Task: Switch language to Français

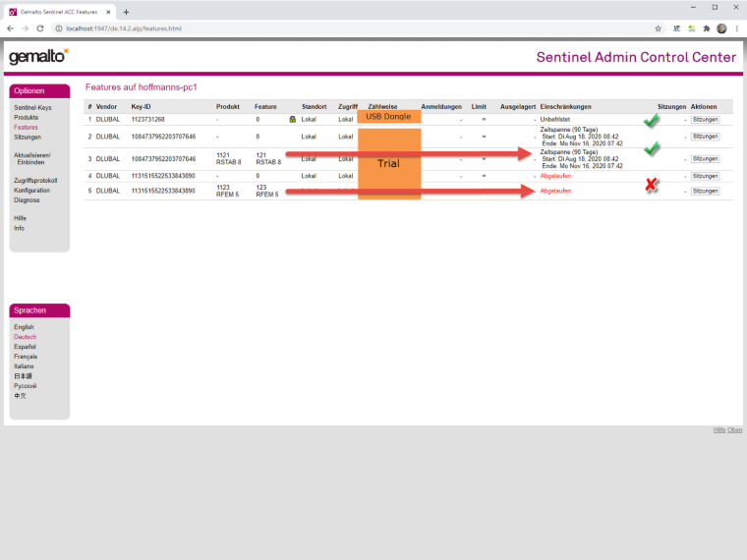Action: point(26,357)
